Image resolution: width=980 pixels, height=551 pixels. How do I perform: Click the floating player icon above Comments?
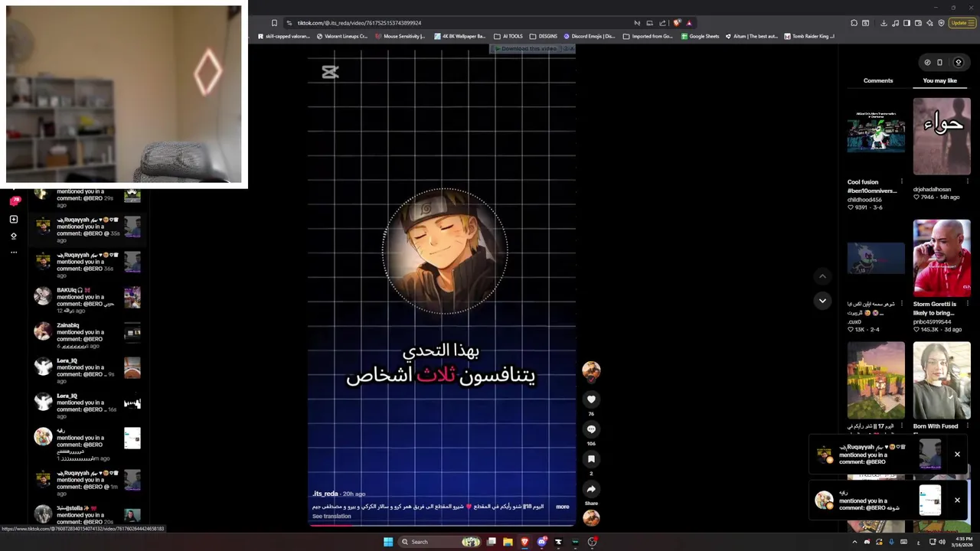(940, 63)
